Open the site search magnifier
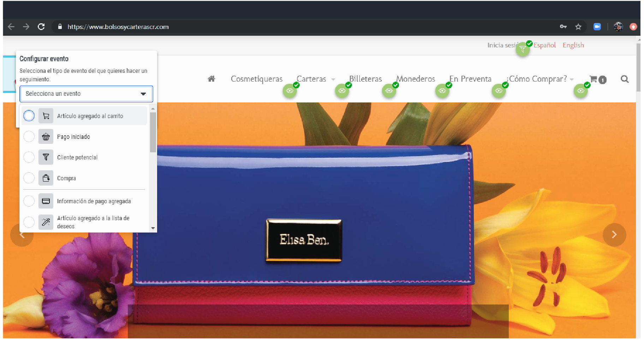 pyautogui.click(x=625, y=79)
